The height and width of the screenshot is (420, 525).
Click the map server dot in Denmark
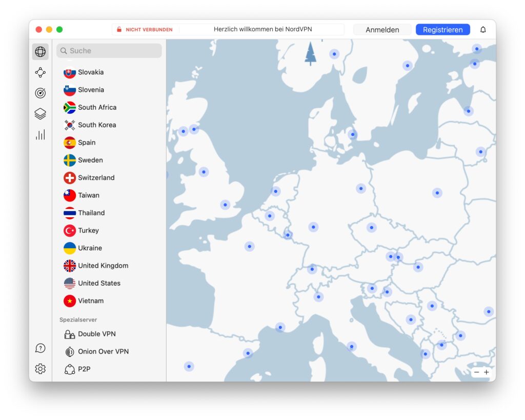point(353,135)
